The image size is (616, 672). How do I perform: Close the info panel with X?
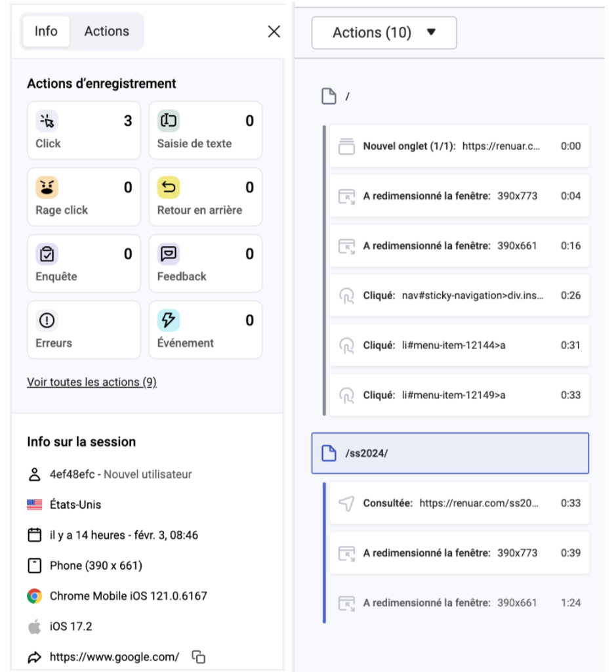(274, 31)
